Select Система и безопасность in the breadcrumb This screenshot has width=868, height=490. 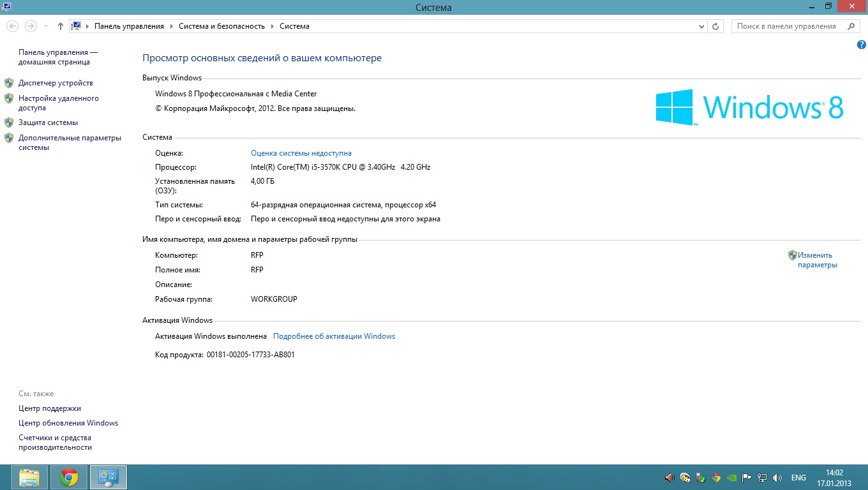221,26
